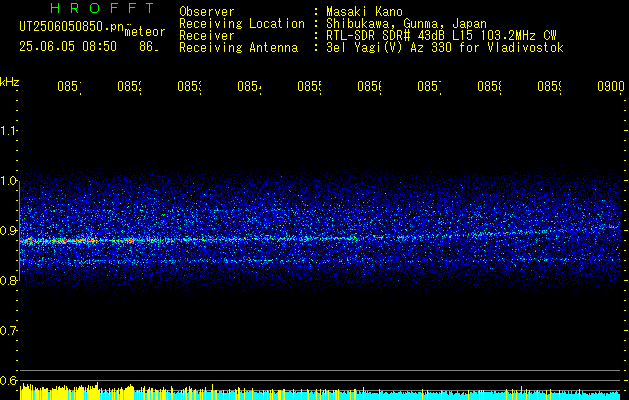Click the 0858 time marker
This screenshot has width=629, height=400.
coord(489,86)
